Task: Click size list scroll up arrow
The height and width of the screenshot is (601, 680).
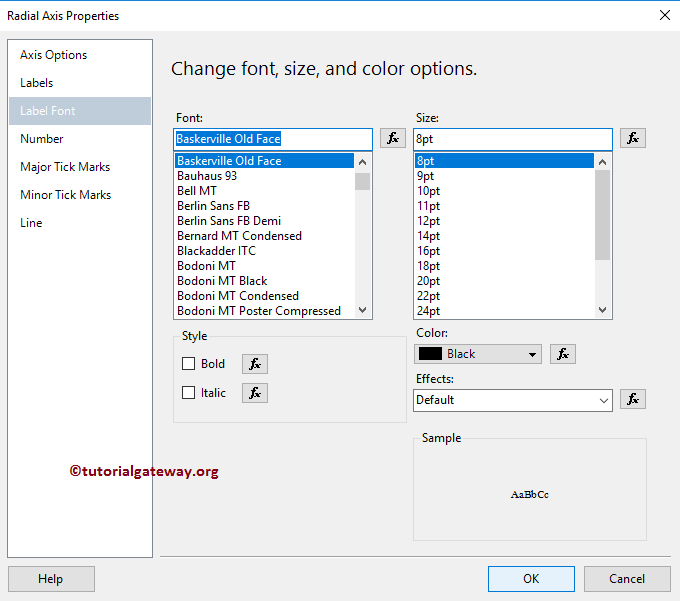Action: tap(602, 162)
